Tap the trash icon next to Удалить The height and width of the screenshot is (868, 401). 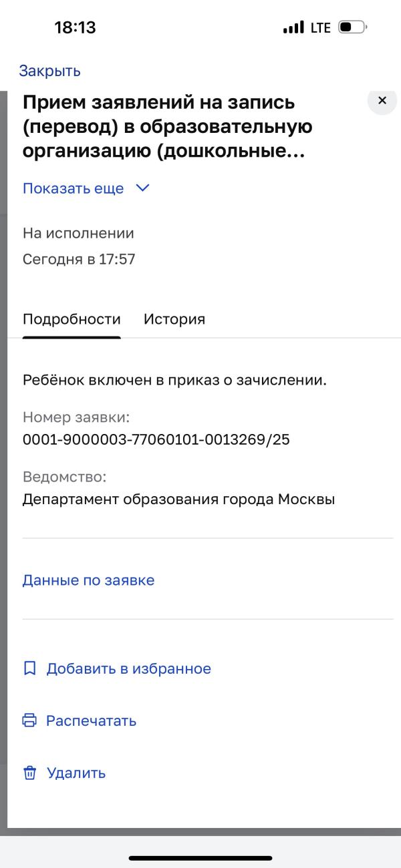tap(29, 773)
